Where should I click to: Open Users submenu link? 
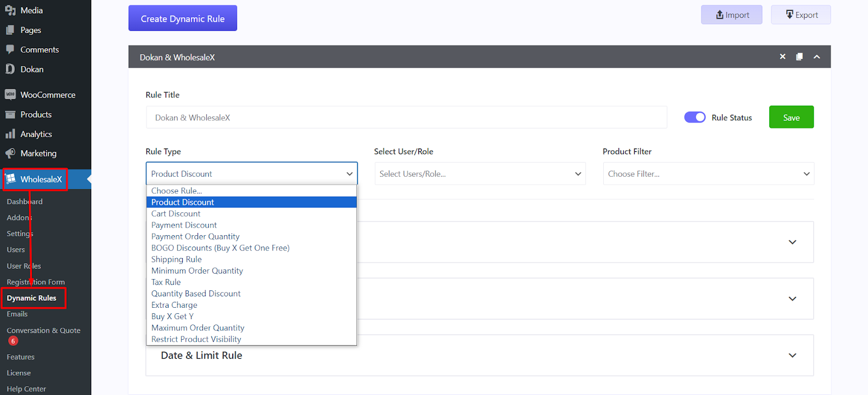16,250
